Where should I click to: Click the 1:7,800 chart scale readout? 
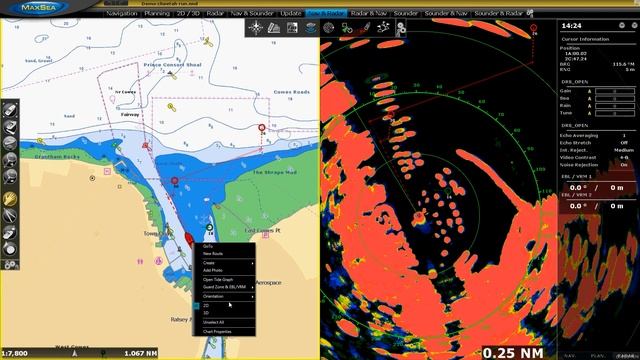tap(15, 353)
